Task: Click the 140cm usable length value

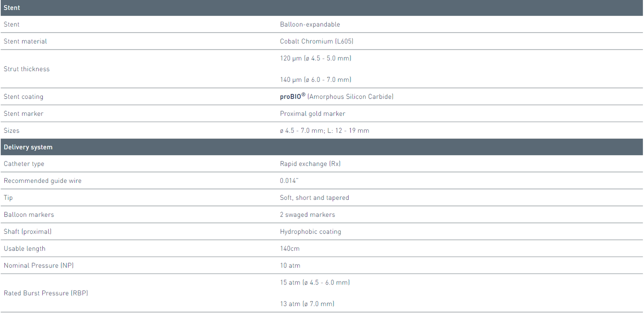Action: tap(290, 249)
